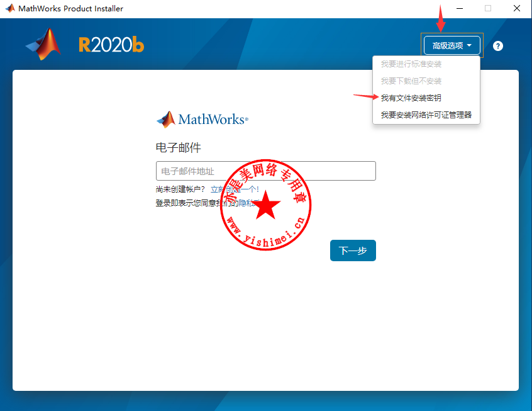Focus the 电子邮件地址 input field
The width and height of the screenshot is (532, 411).
265,171
